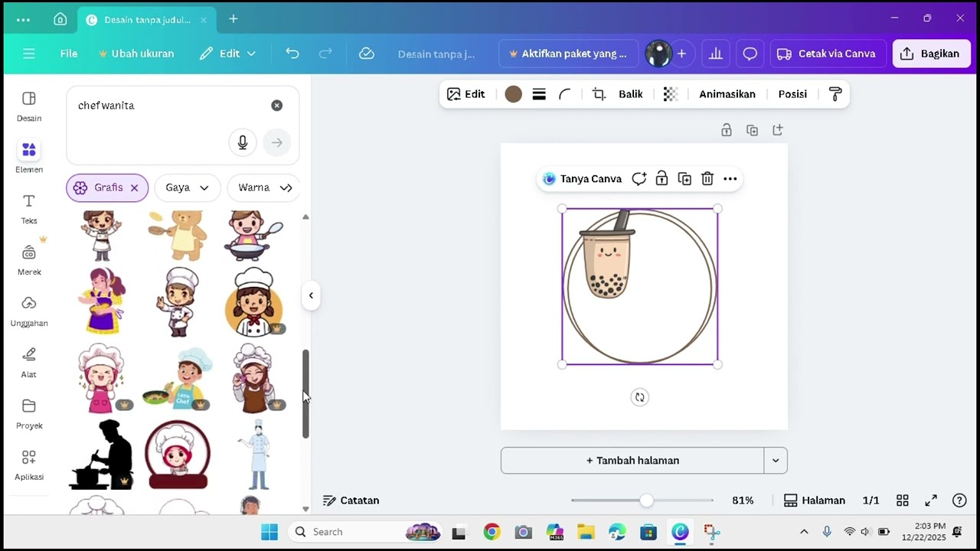
Task: Open the Alat tools panel
Action: 29,363
